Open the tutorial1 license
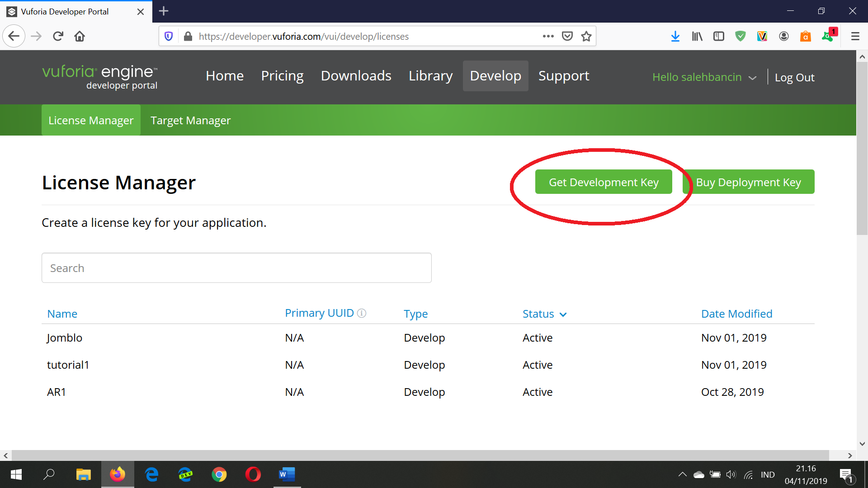The image size is (868, 488). (68, 365)
